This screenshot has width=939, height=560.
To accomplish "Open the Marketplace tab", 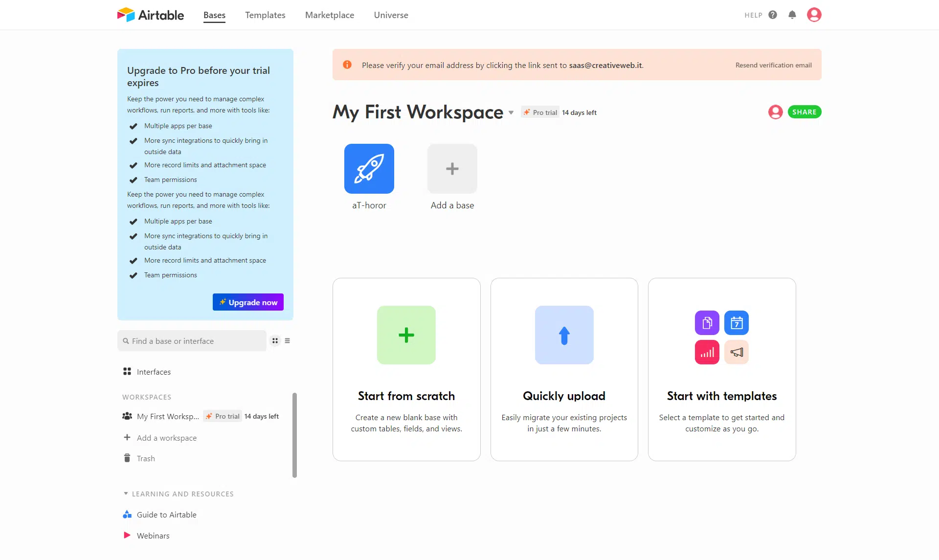I will 330,15.
